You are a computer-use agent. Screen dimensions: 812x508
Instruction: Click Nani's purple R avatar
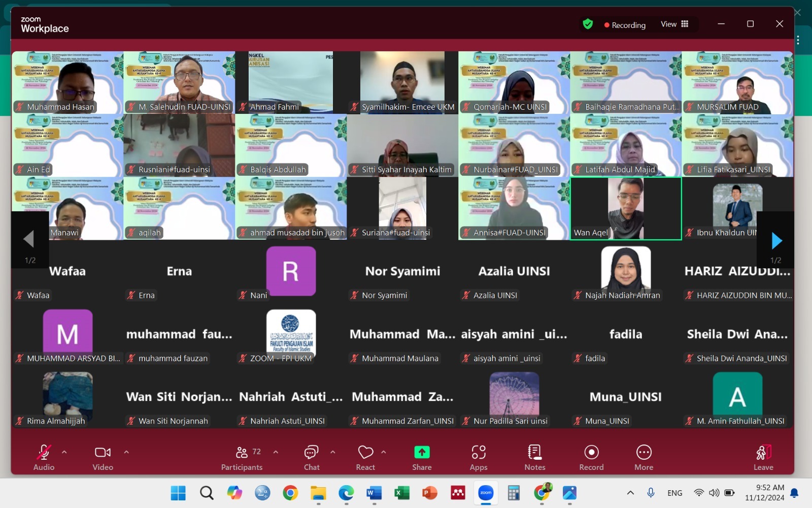tap(291, 271)
